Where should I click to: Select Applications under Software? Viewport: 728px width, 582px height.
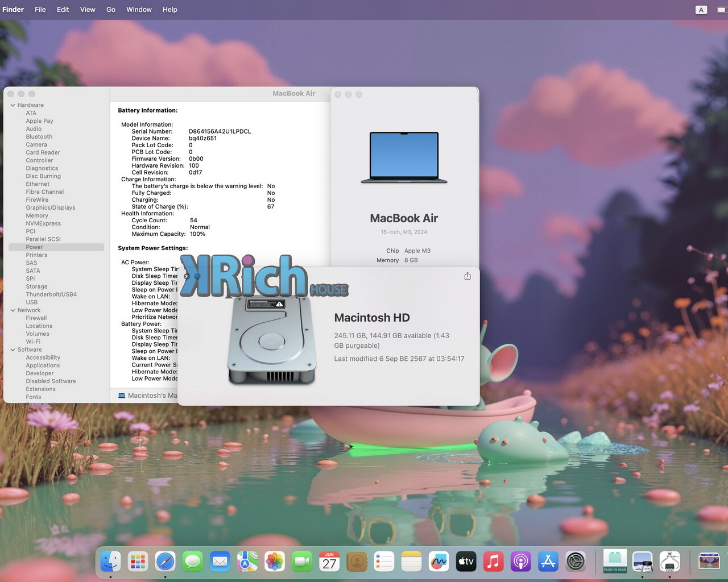[43, 365]
